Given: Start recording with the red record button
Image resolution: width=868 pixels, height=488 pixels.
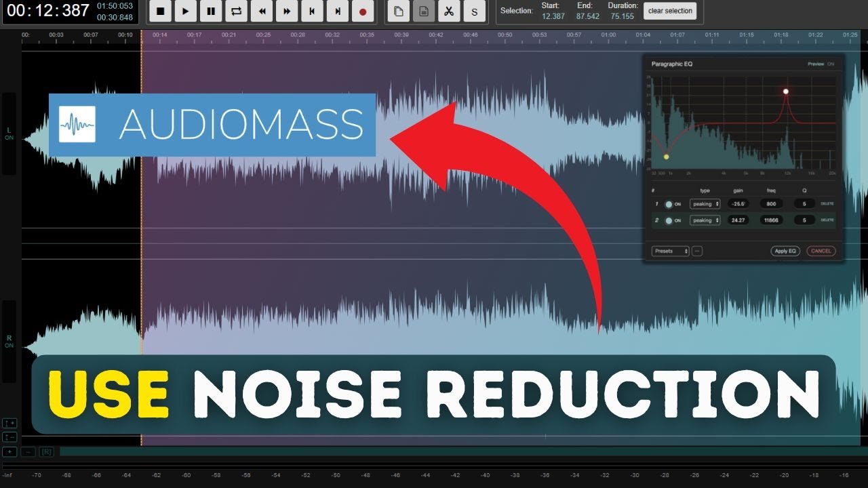Looking at the screenshot, I should pyautogui.click(x=363, y=11).
